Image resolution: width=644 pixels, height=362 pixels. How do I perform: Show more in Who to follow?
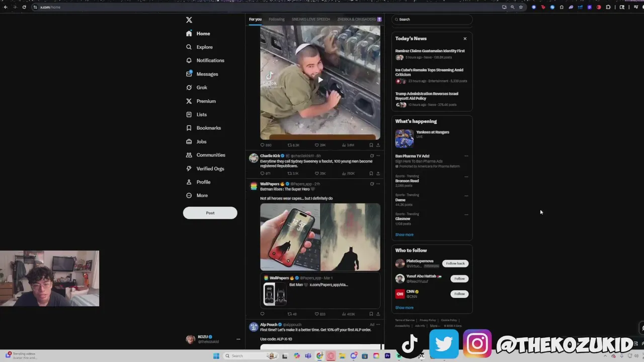pos(405,308)
